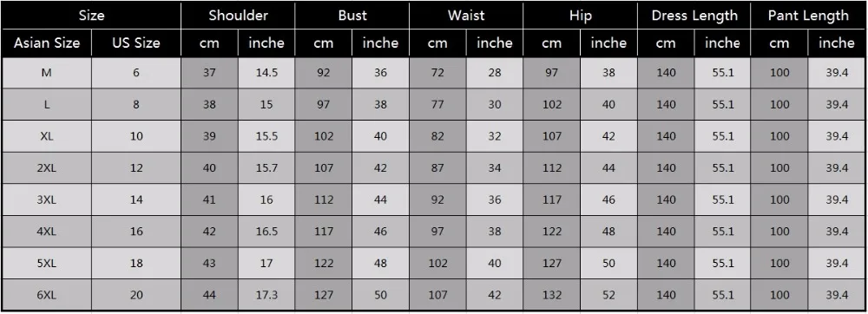Click the M Asian size cell
The image size is (868, 314).
pos(47,72)
